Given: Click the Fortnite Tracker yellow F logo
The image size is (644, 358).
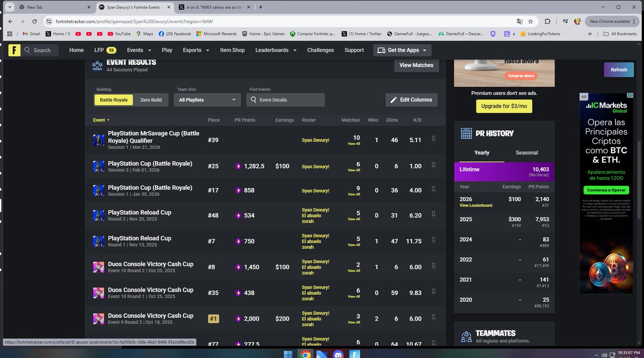Looking at the screenshot, I should coord(13,50).
